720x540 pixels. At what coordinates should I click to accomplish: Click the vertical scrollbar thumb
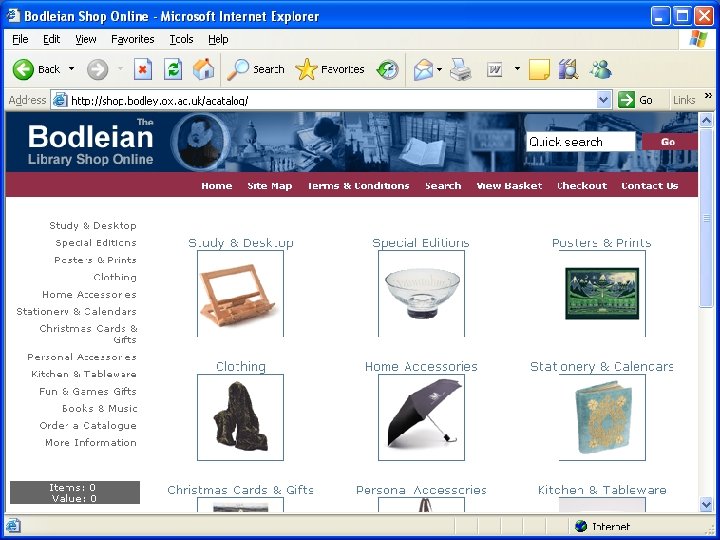point(706,218)
